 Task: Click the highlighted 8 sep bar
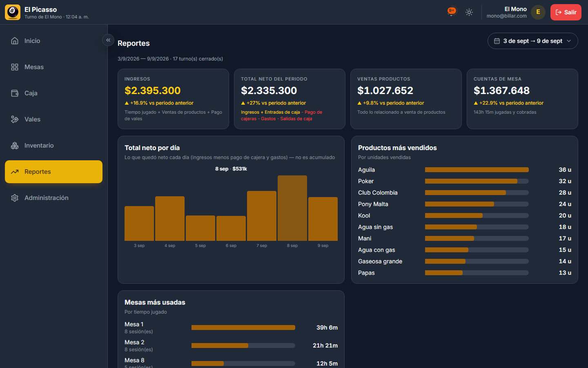coord(292,208)
